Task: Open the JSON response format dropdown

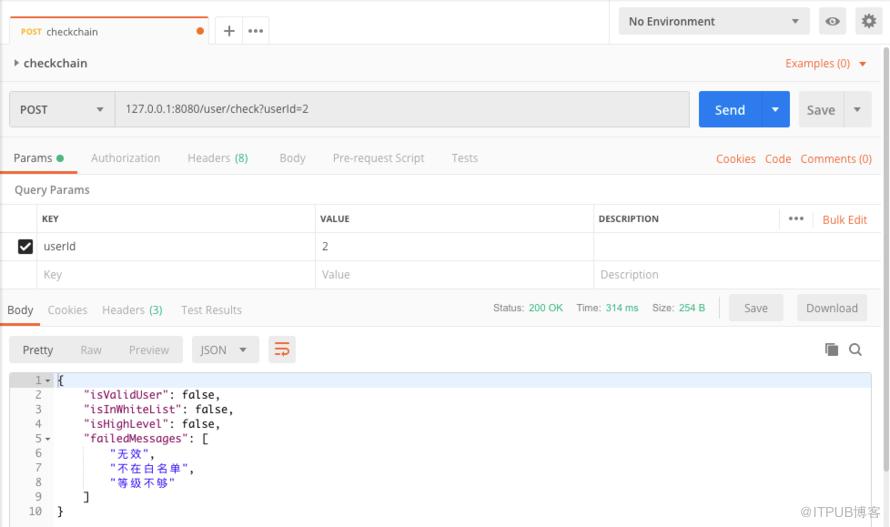Action: [x=225, y=350]
